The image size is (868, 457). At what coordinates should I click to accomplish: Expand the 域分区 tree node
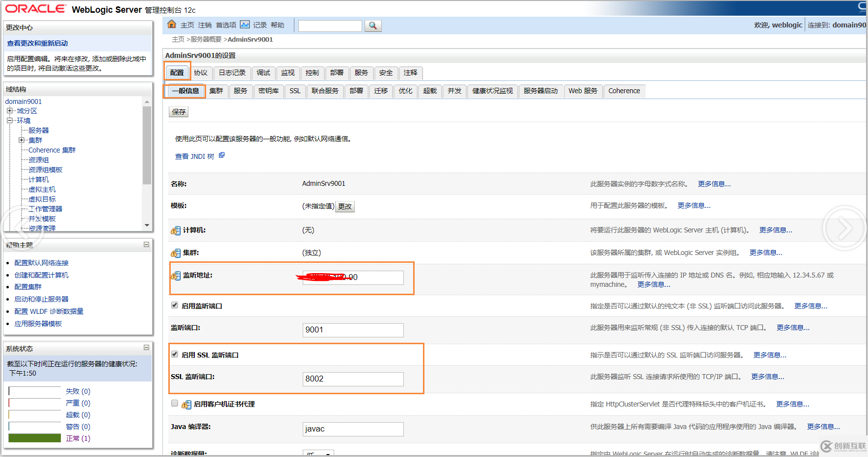coord(9,111)
